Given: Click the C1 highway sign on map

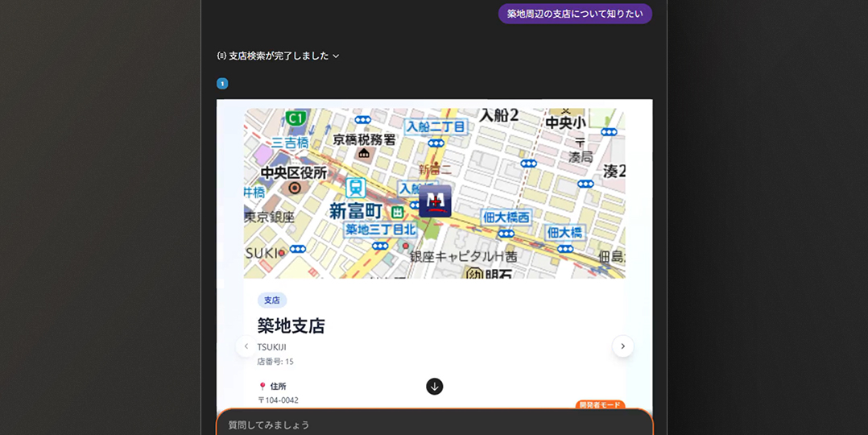Looking at the screenshot, I should [x=296, y=118].
